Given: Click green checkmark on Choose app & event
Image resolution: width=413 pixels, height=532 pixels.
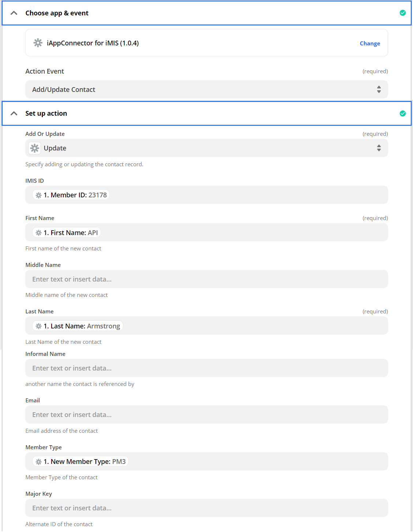Looking at the screenshot, I should pyautogui.click(x=402, y=13).
